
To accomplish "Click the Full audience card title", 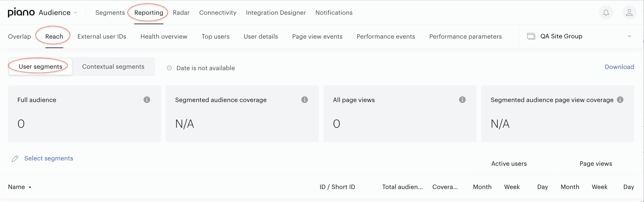I will coord(37,100).
